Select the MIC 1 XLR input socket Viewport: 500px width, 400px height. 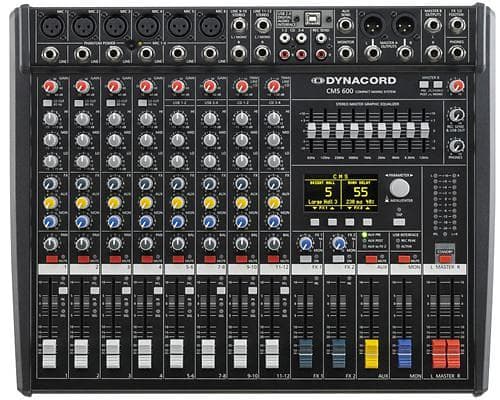(x=52, y=26)
